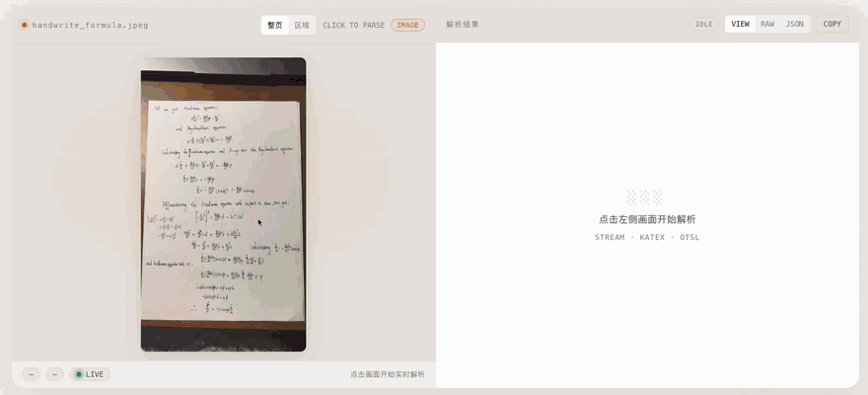
Task: Toggle the LIVE indicator pill
Action: coord(90,374)
